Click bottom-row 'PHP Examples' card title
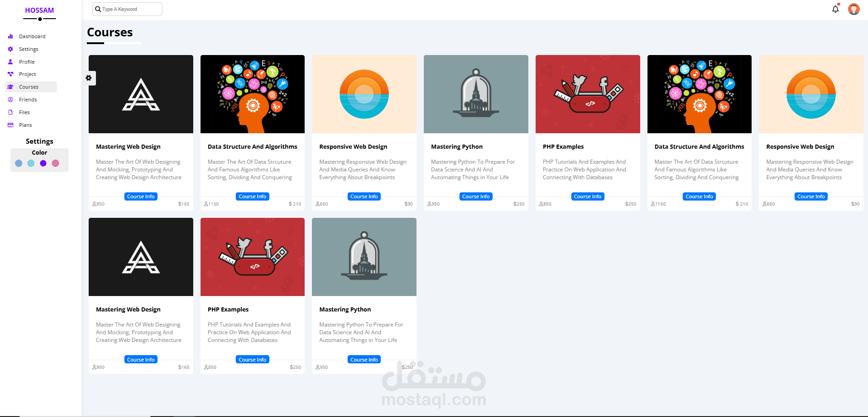Image resolution: width=868 pixels, height=417 pixels. (228, 309)
